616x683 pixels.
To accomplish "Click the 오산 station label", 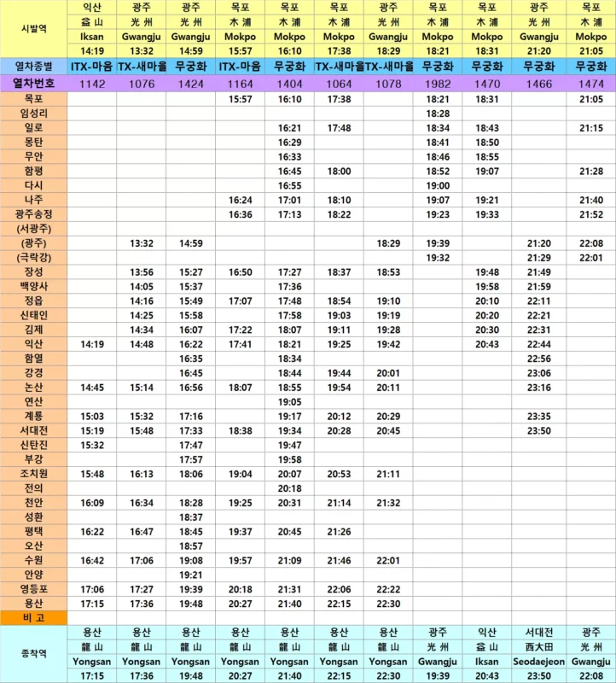I will pyautogui.click(x=33, y=546).
